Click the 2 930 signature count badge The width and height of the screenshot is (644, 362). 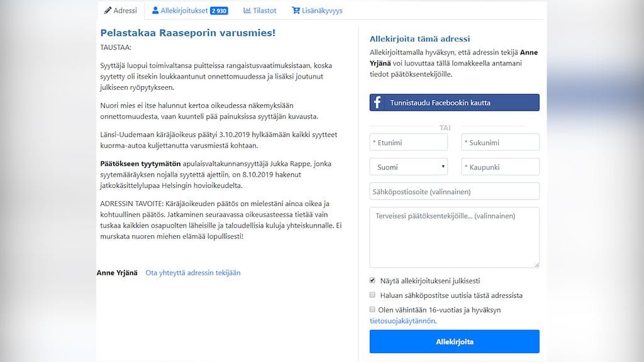coord(219,11)
